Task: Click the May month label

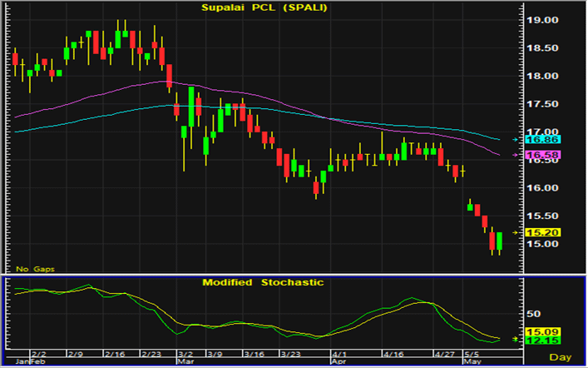Action: click(x=472, y=361)
